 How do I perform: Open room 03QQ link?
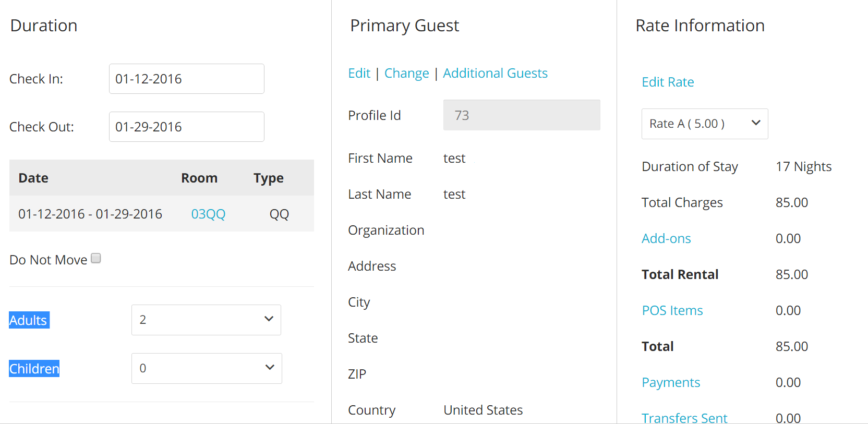(x=208, y=214)
